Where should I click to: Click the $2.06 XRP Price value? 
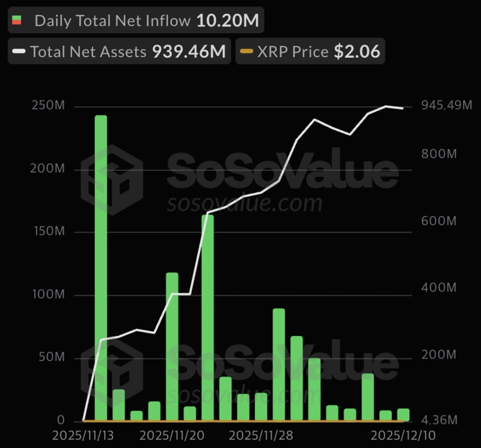(x=357, y=52)
